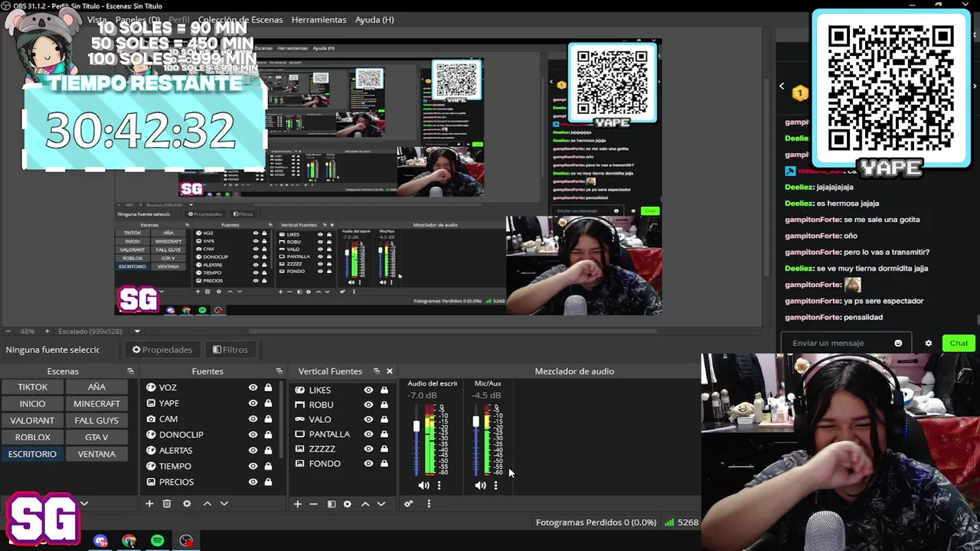Hide the LIKES vertical source eye icon
This screenshot has width=980, height=551.
point(368,390)
